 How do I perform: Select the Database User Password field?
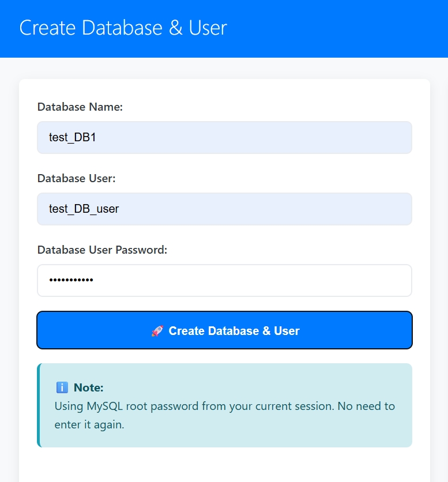224,280
